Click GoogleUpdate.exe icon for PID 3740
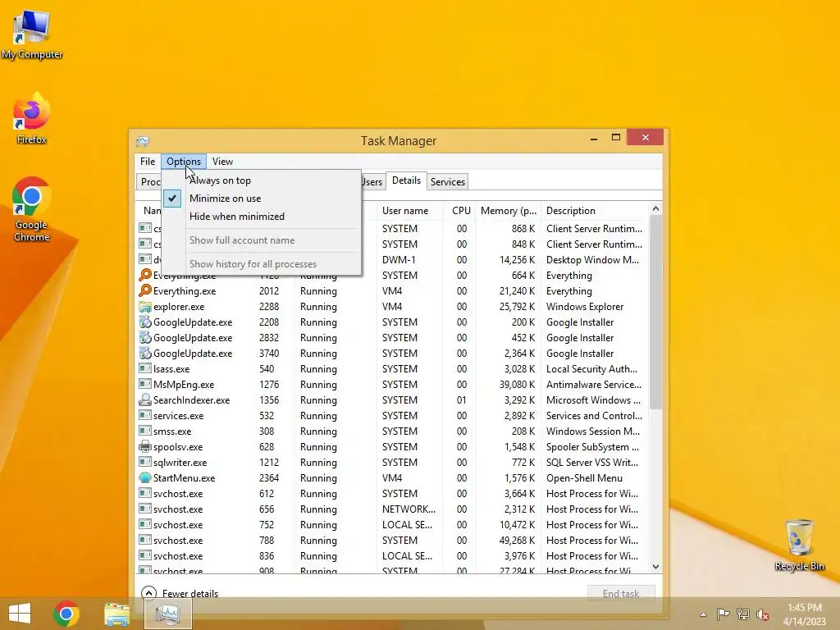 tap(144, 353)
